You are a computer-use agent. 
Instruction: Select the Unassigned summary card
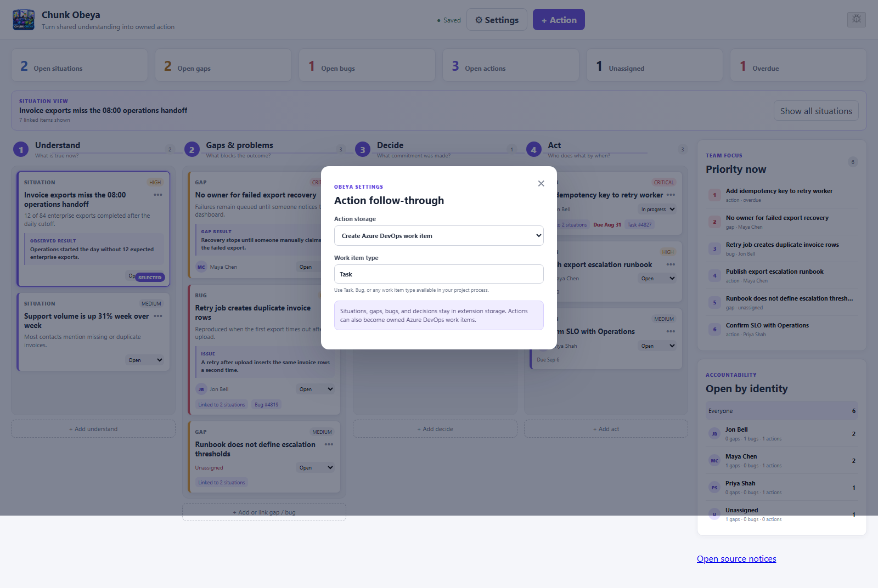click(655, 65)
